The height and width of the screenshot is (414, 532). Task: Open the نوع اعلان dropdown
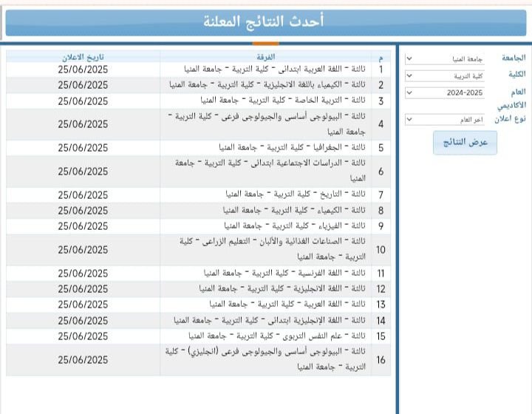[445, 120]
